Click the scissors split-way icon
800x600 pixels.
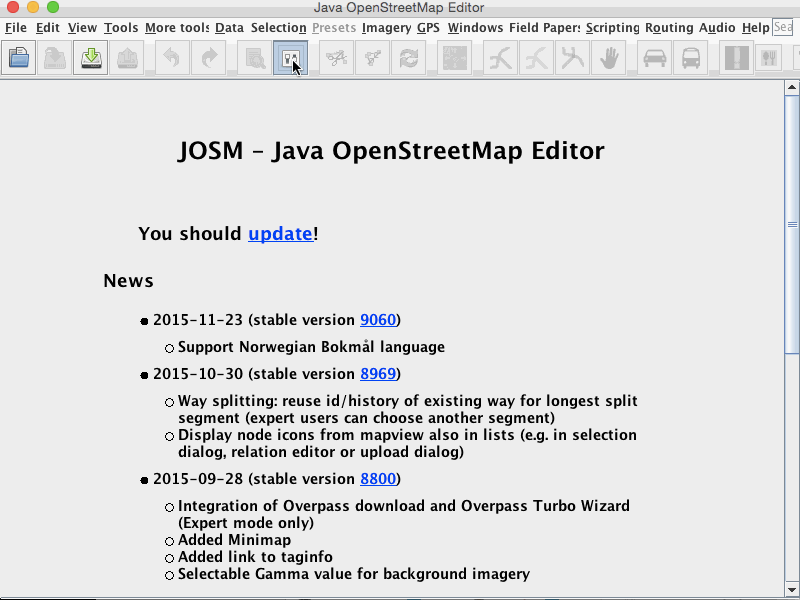336,58
